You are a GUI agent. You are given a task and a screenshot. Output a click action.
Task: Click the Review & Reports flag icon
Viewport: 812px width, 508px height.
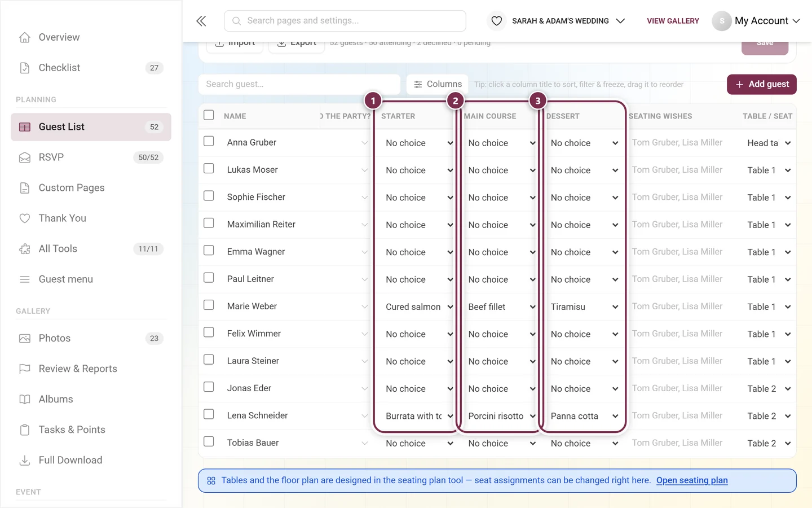[x=25, y=369]
